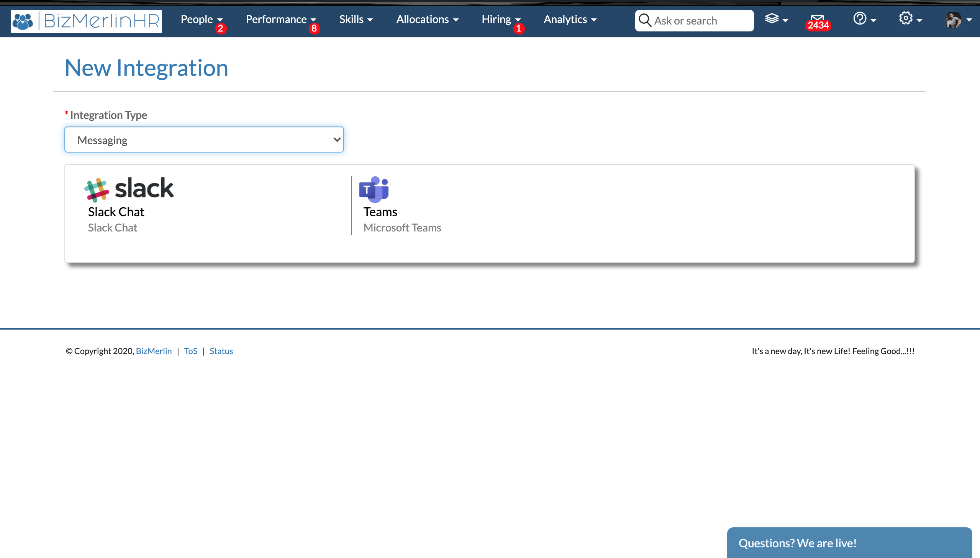980x558 pixels.
Task: Open the Performance menu
Action: (281, 19)
